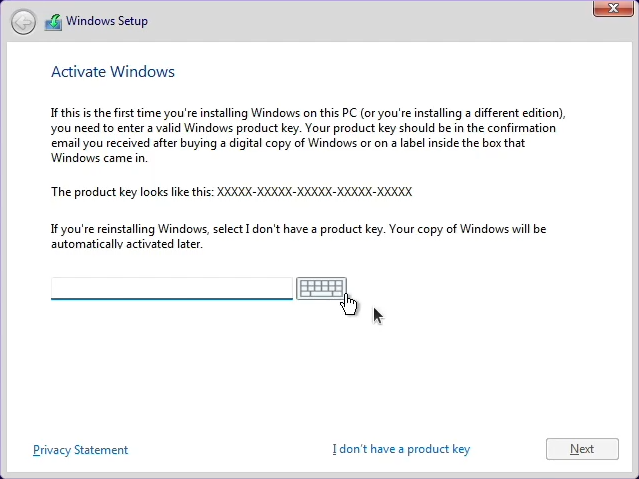639x479 pixels.
Task: Open the on-screen keyboard
Action: pos(321,288)
